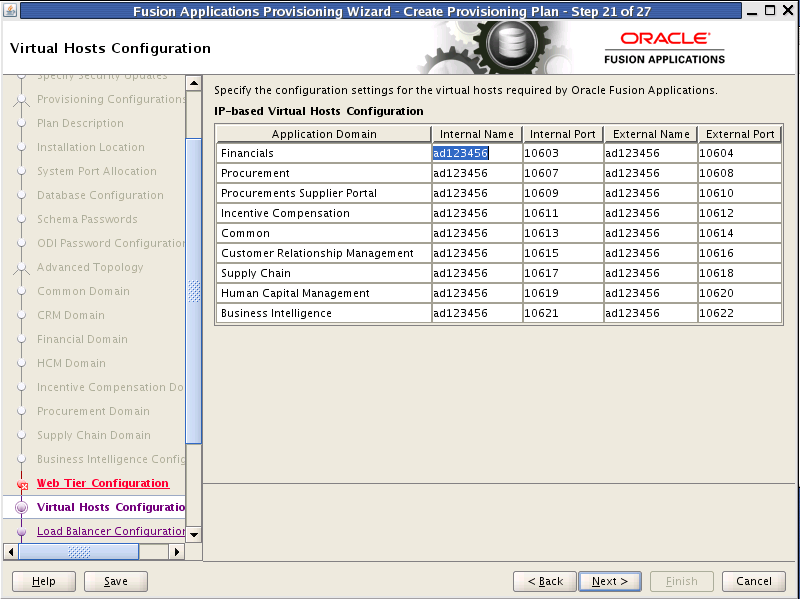Edit the Financials Internal Port 10603
Viewport: 800px width, 599px height.
coord(563,153)
